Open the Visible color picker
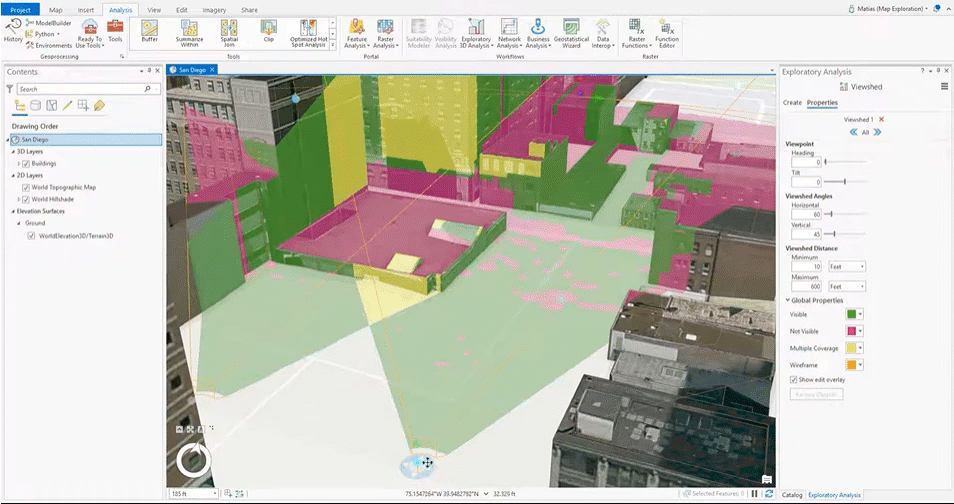Viewport: 954px width, 504px height. (855, 314)
